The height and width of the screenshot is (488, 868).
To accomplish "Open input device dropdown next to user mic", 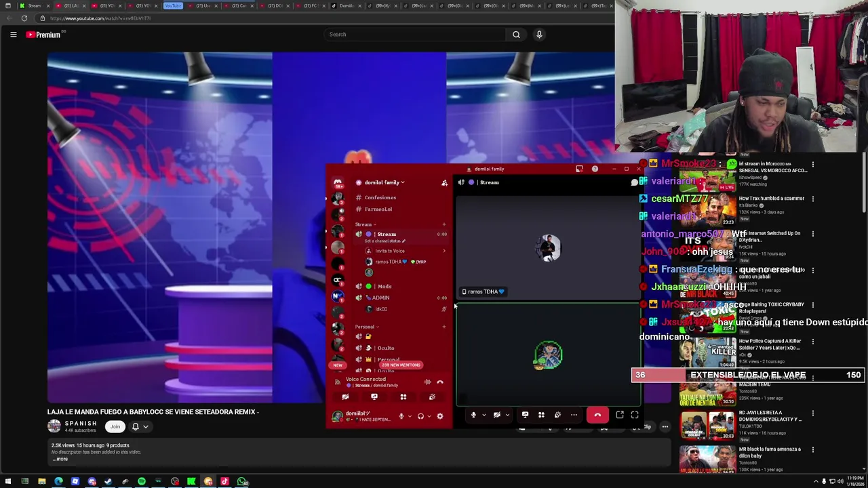I will (x=410, y=417).
